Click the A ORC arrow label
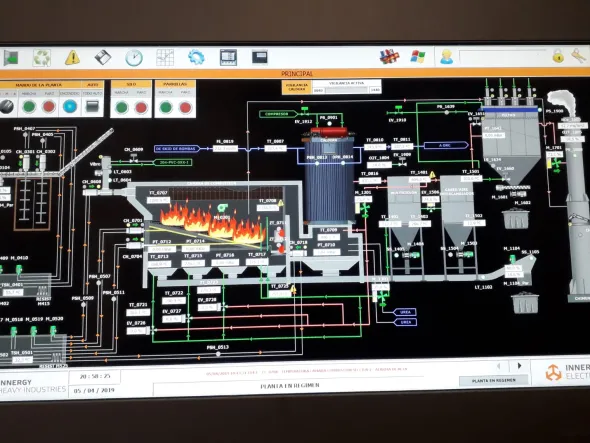The height and width of the screenshot is (443, 590). [x=445, y=145]
